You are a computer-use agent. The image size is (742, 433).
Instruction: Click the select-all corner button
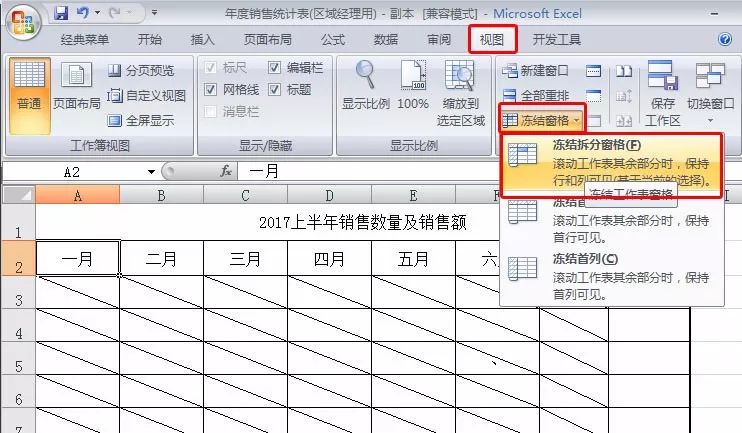(19, 194)
